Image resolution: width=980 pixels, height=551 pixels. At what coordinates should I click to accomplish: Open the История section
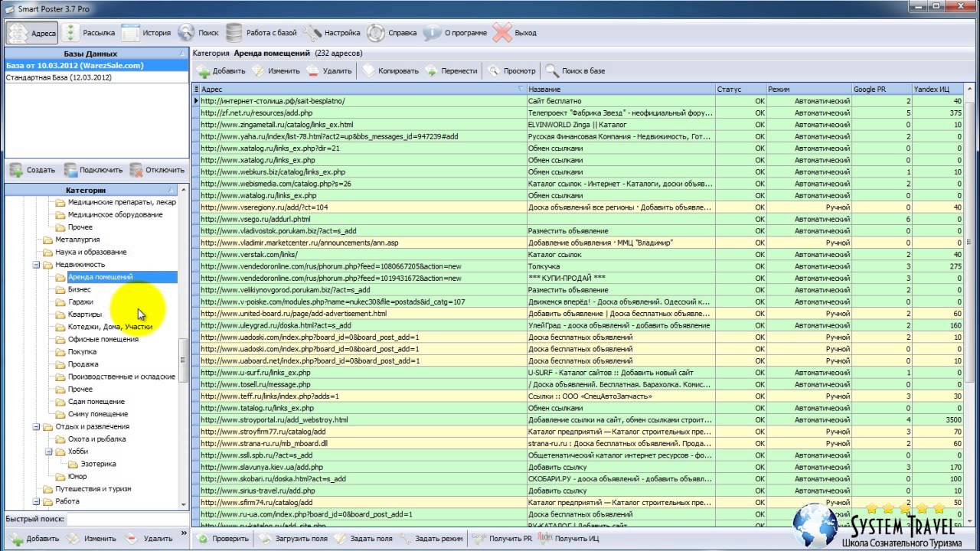146,33
